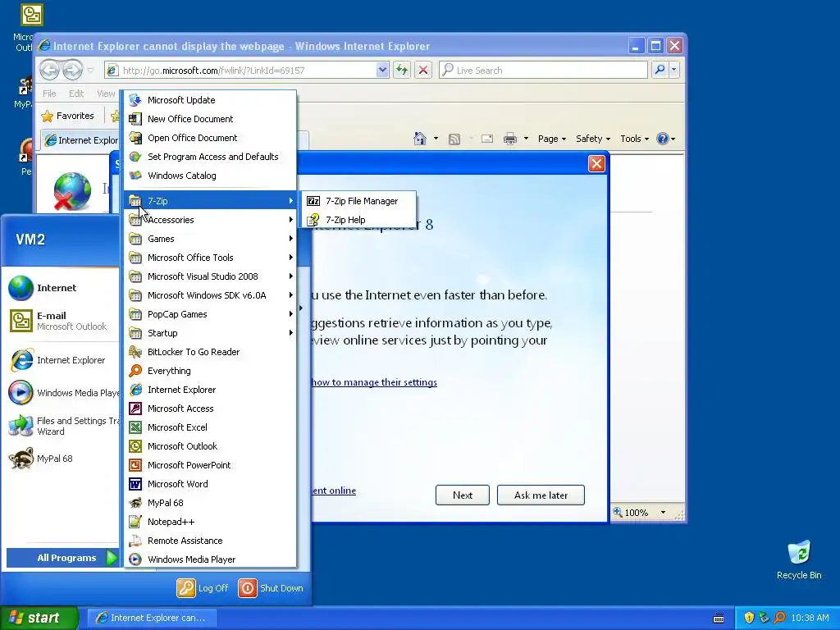Expand PopCap Games submenu arrow
The image size is (840, 630).
(x=291, y=314)
